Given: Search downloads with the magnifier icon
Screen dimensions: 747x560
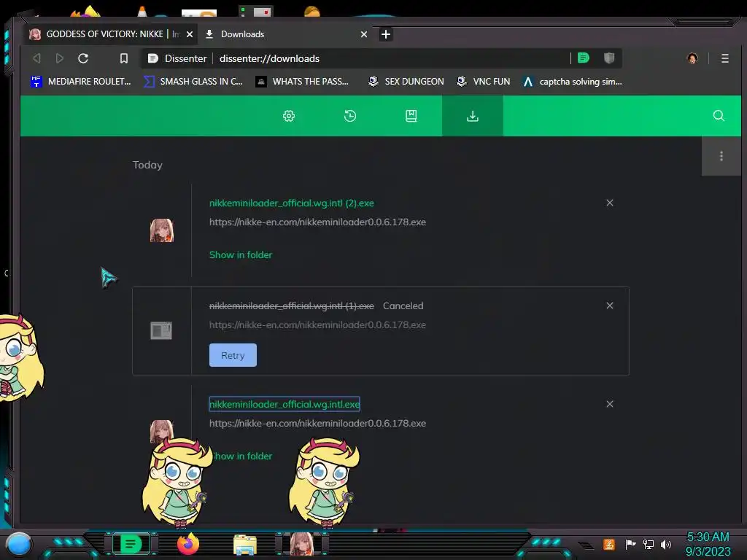Looking at the screenshot, I should coord(719,116).
